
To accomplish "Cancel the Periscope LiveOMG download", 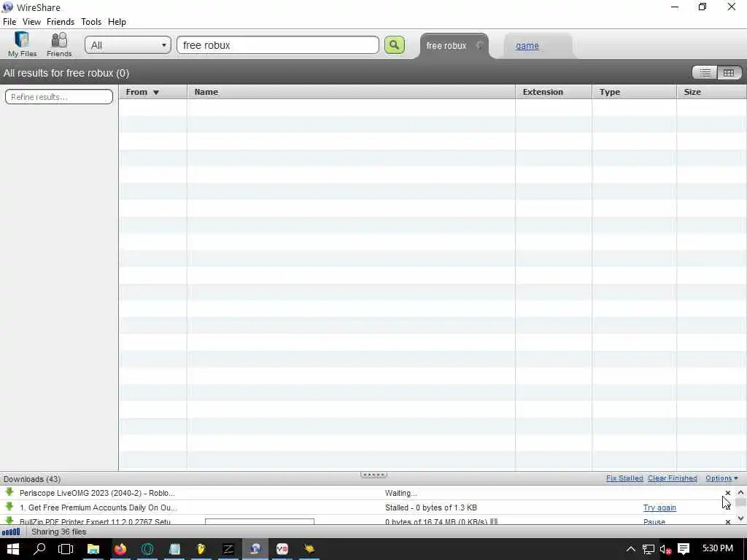I will click(x=727, y=493).
